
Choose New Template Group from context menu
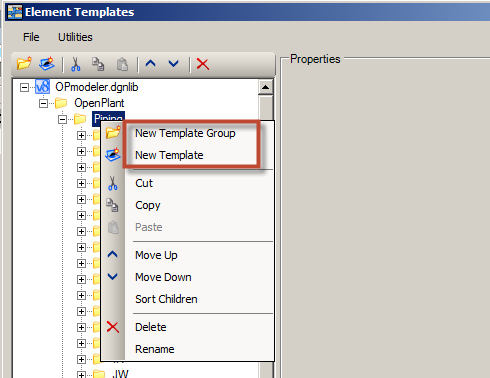point(185,133)
